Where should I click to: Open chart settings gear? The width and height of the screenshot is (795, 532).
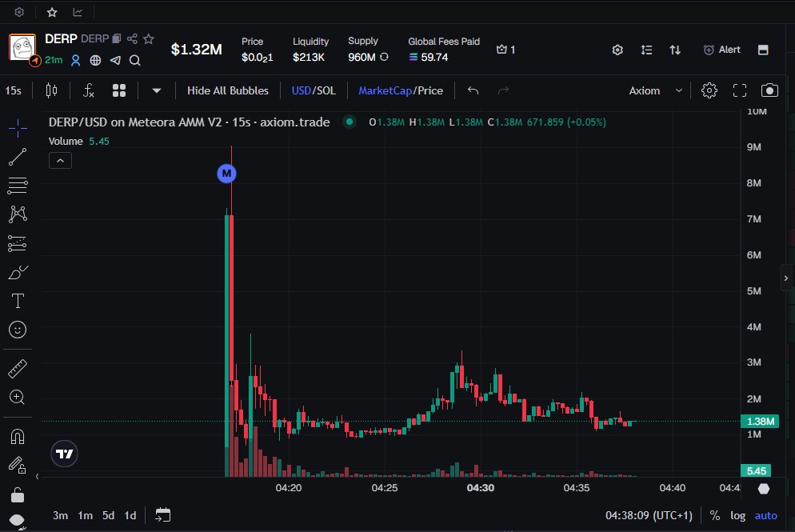tap(709, 90)
